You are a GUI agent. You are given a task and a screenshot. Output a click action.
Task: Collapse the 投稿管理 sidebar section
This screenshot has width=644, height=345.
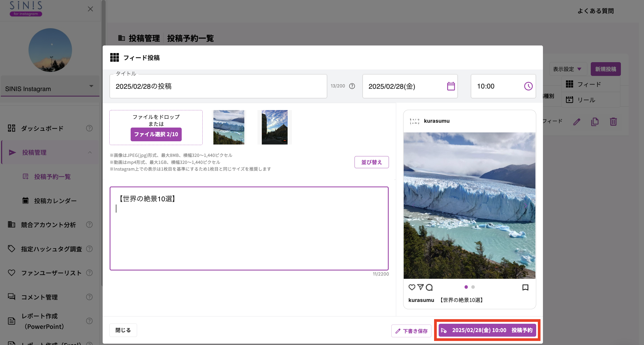[x=90, y=152]
